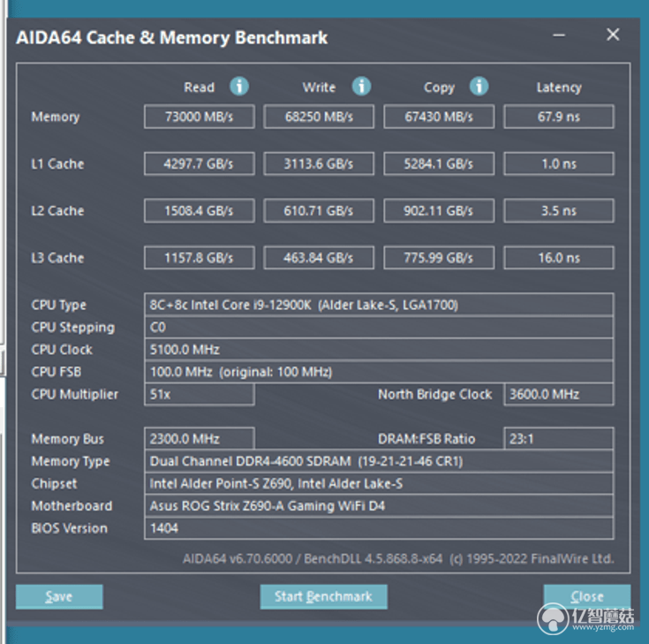Close the benchmark dialog via Close button
Image resolution: width=649 pixels, height=644 pixels.
587,597
